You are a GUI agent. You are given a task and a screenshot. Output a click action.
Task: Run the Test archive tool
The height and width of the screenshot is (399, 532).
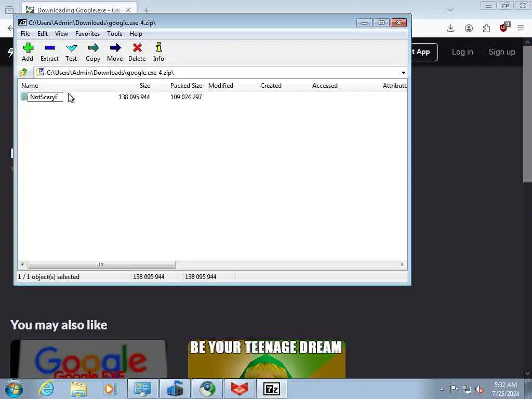[71, 51]
